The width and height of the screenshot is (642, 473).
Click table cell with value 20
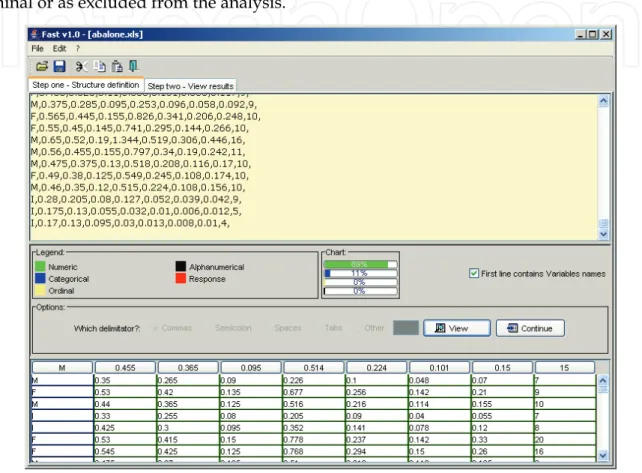(565, 439)
